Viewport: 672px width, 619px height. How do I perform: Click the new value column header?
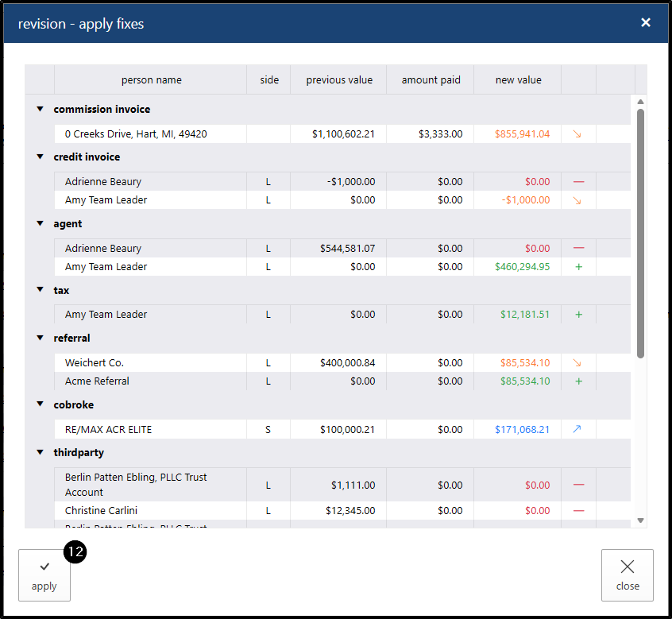click(518, 80)
